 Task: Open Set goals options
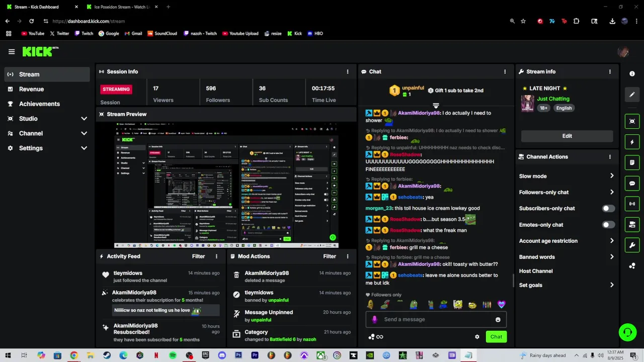[x=567, y=285]
